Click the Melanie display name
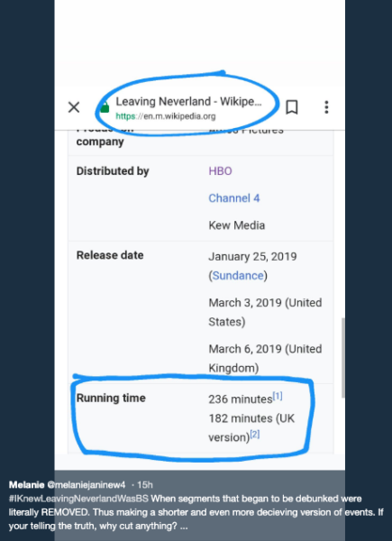 tap(26, 485)
